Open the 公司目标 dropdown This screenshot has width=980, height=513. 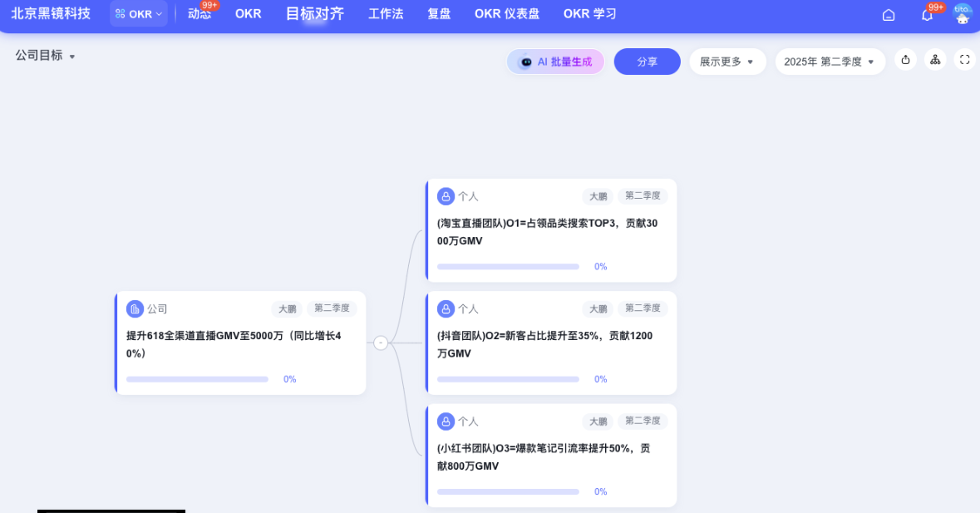46,56
